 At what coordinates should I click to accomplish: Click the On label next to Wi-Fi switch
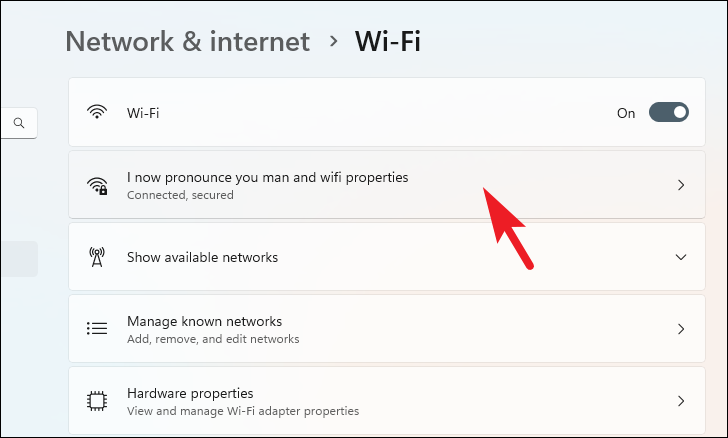point(626,113)
